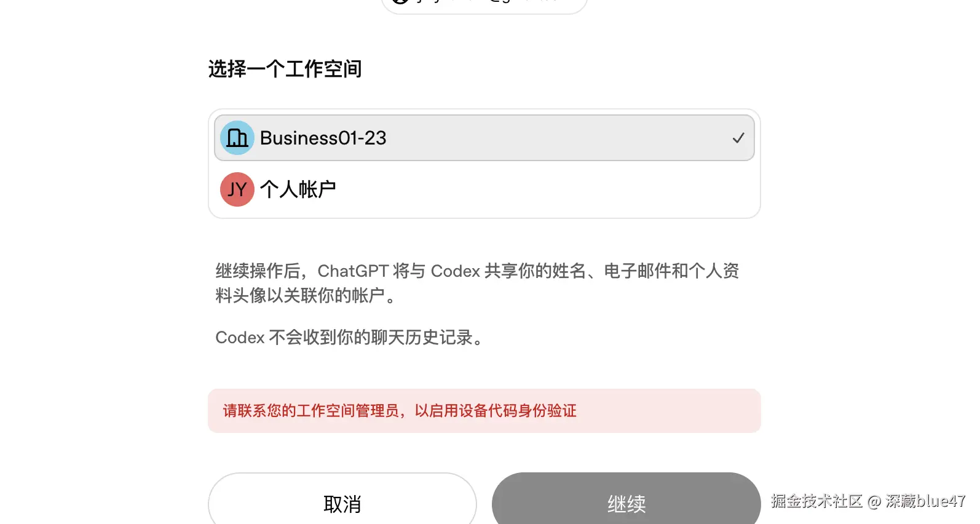
Task: Click the blue building icon beside Business01-23
Action: tap(237, 138)
